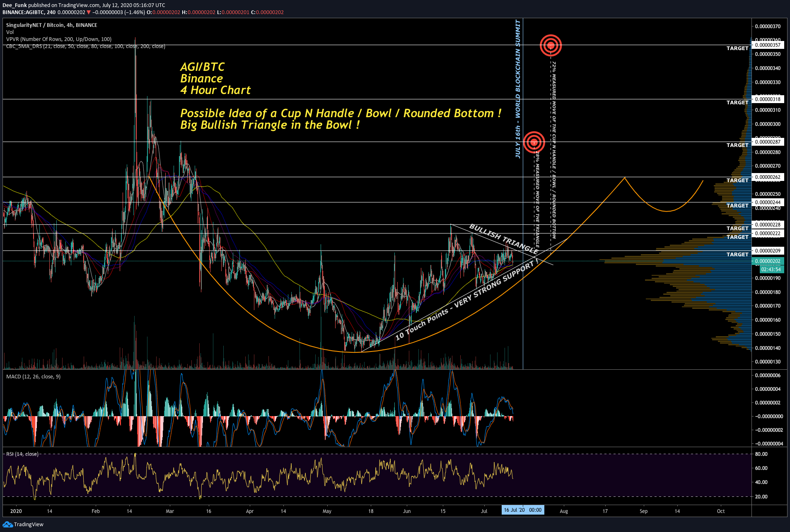The height and width of the screenshot is (532, 790).
Task: Click the AGI/BTC yellow heading text
Action: click(x=202, y=67)
